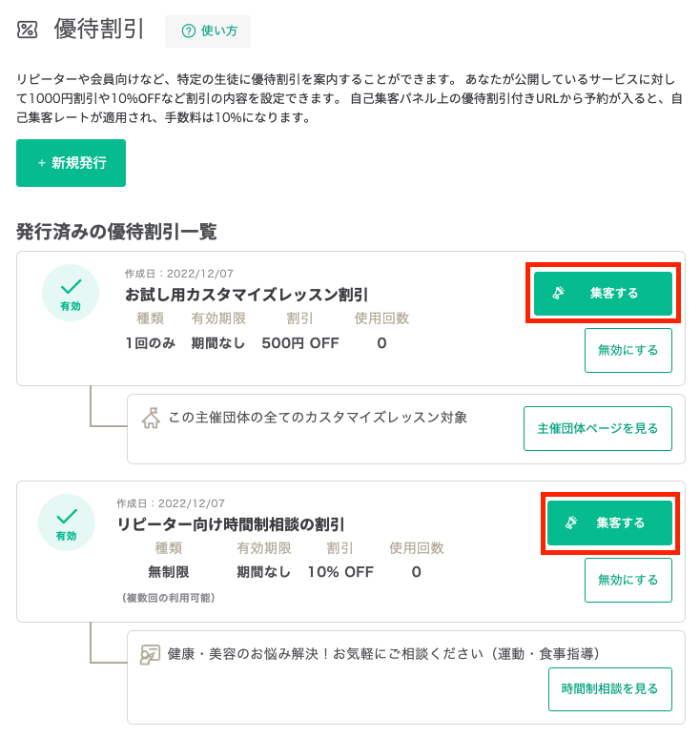Click the megaphone icon in first 集客する button
Viewport: 700px width, 738px height.
(x=558, y=294)
